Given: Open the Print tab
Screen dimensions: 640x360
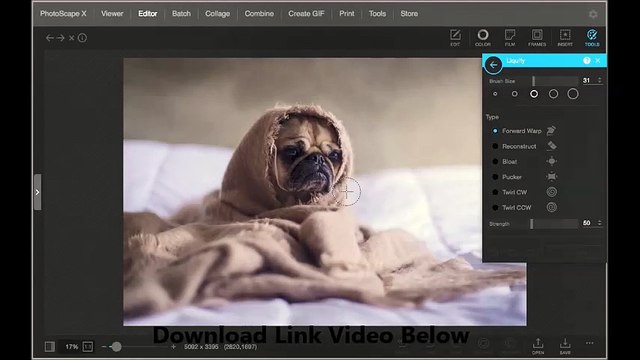Looking at the screenshot, I should pos(347,13).
